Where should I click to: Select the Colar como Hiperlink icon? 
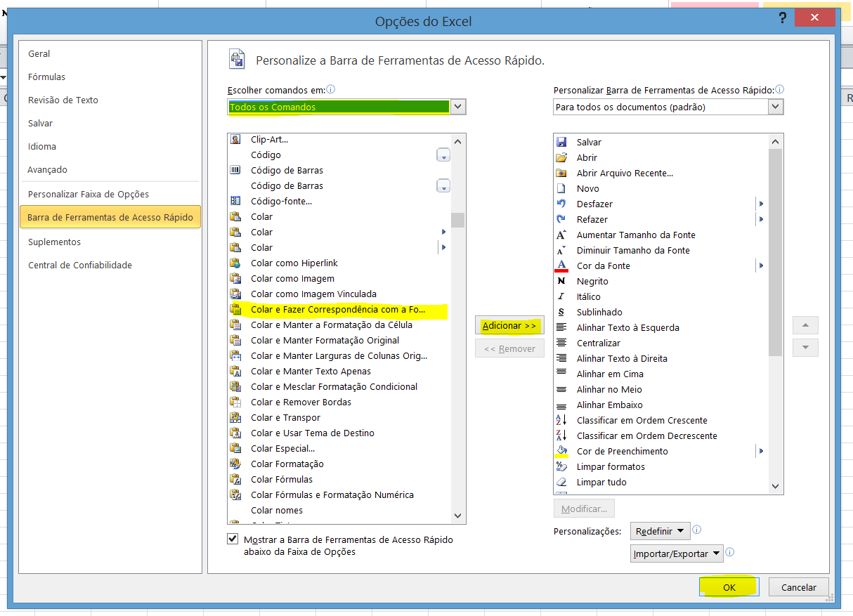(235, 263)
